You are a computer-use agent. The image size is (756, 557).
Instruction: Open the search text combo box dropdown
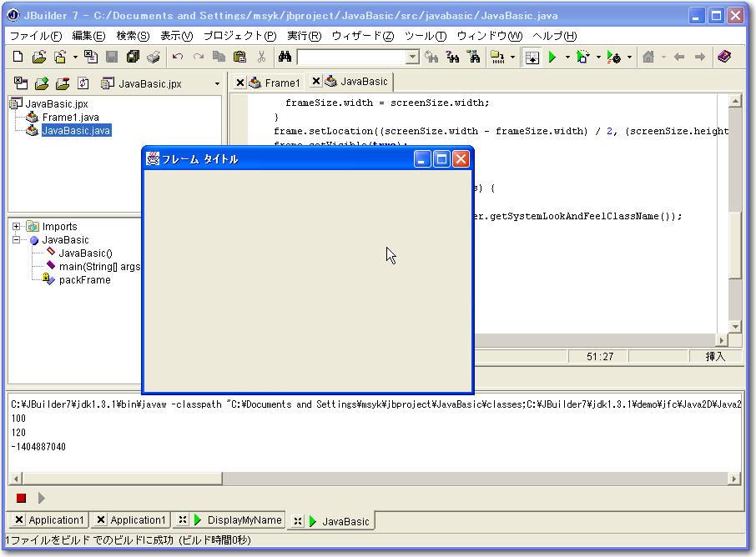(412, 57)
